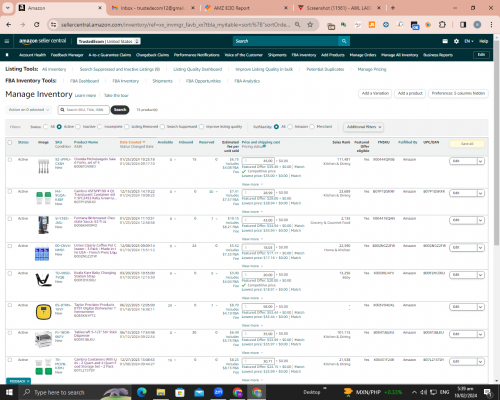Screen dimensions: 500x400
Task: Click the Add a Variation button
Action: coord(375,93)
